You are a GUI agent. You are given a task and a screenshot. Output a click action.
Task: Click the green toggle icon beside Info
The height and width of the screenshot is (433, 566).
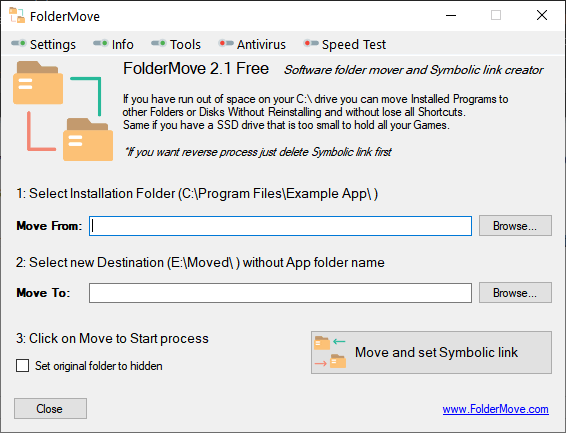tap(100, 44)
